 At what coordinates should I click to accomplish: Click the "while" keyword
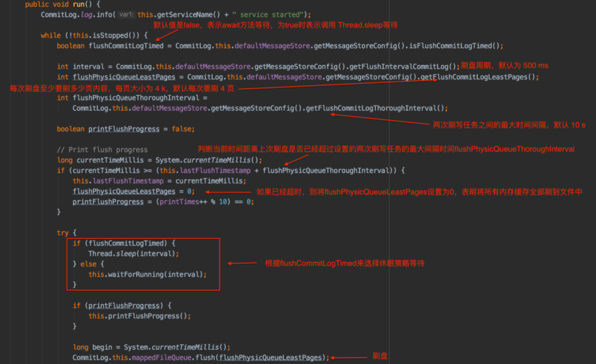[x=51, y=35]
